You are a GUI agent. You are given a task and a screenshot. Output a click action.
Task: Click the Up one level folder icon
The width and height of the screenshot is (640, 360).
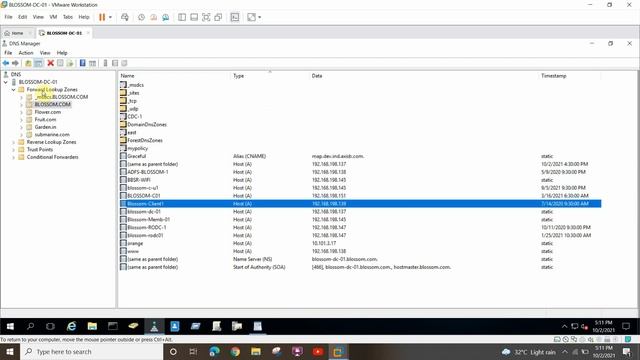click(x=28, y=63)
